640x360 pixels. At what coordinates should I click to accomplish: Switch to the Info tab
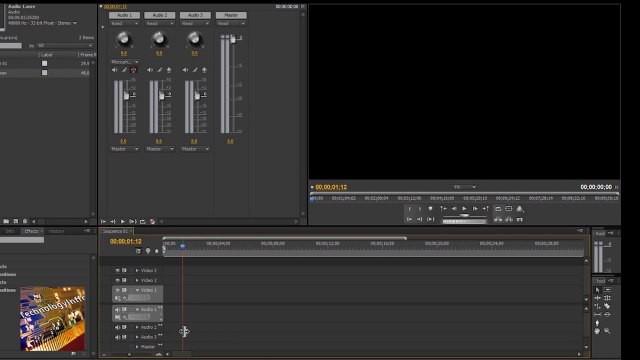tap(10, 231)
